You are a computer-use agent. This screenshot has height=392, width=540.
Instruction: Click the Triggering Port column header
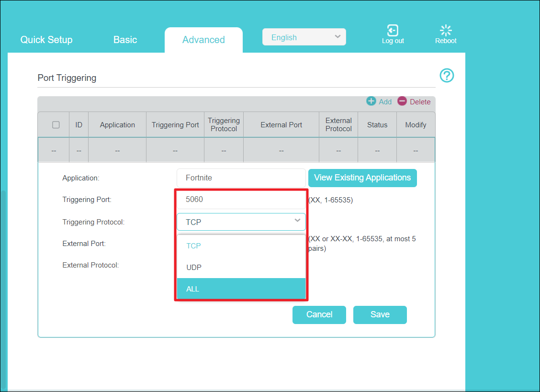tap(175, 125)
